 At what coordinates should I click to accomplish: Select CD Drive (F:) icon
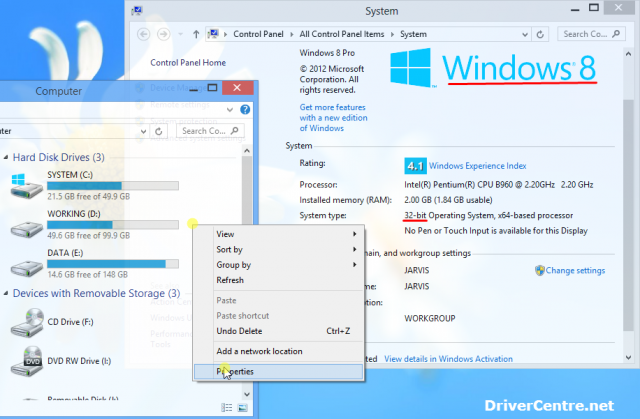(27, 322)
